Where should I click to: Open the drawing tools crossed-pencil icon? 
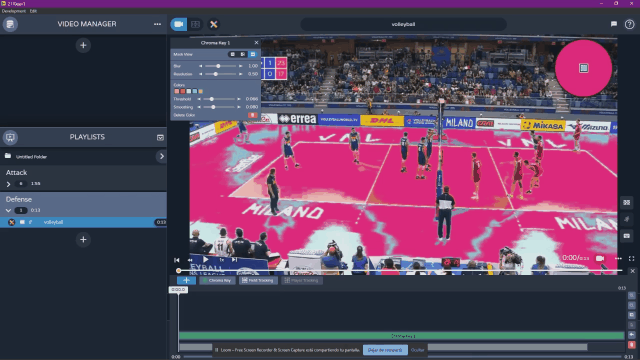[213, 24]
